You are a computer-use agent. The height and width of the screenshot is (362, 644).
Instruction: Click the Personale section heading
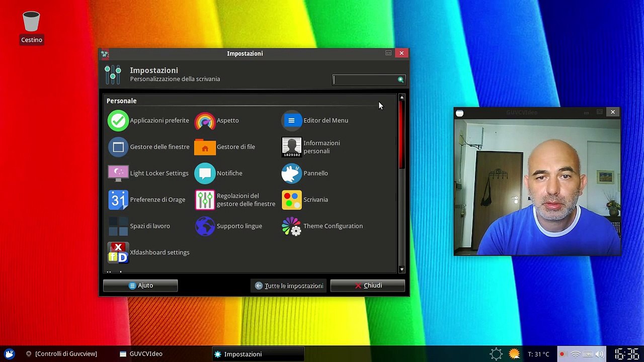(x=121, y=101)
